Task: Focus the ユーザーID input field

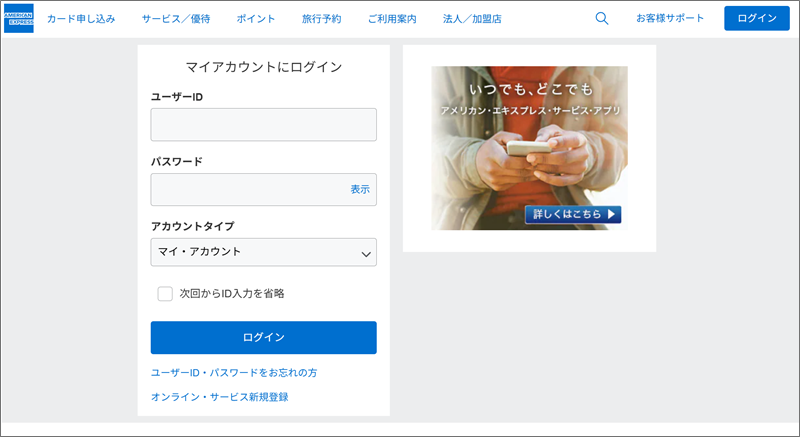Action: pos(263,124)
